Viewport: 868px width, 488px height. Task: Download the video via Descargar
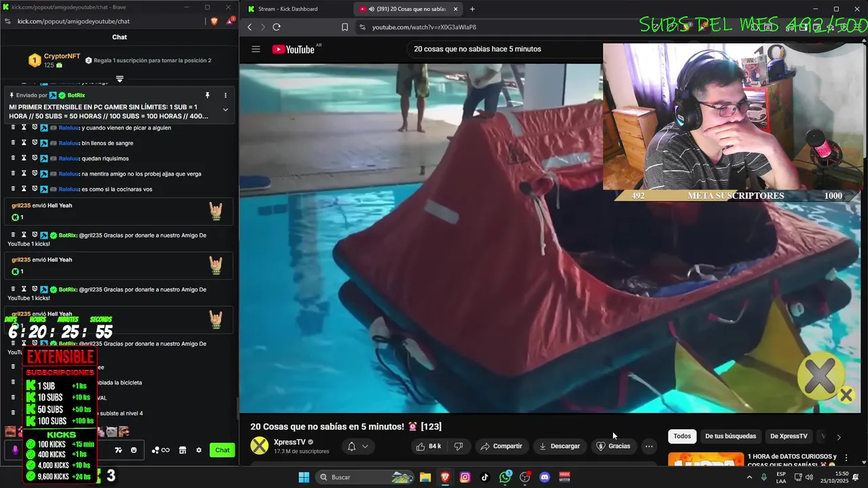point(559,446)
